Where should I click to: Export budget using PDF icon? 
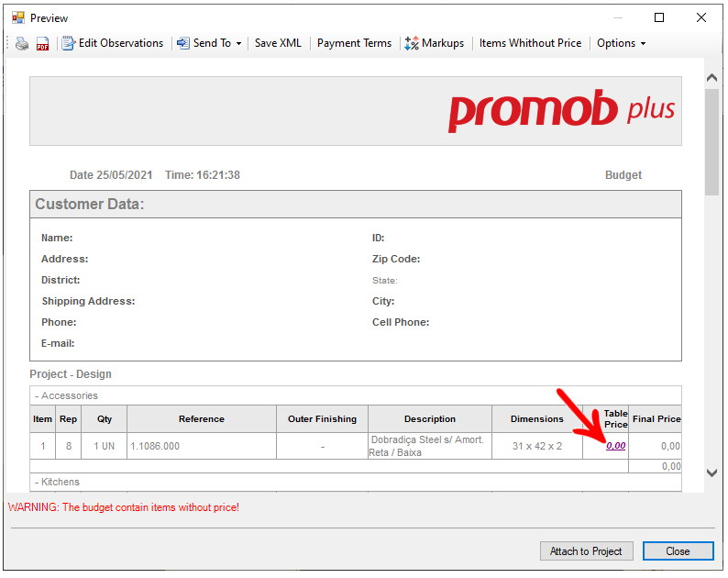[43, 44]
